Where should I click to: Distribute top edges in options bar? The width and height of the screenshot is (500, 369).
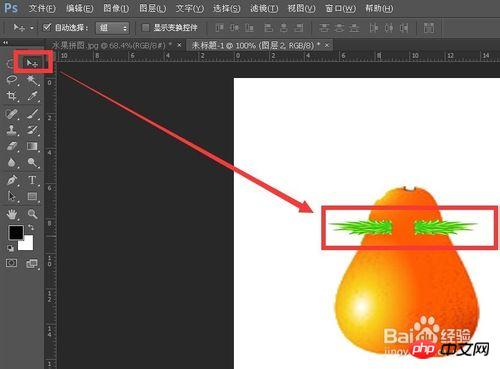324,28
